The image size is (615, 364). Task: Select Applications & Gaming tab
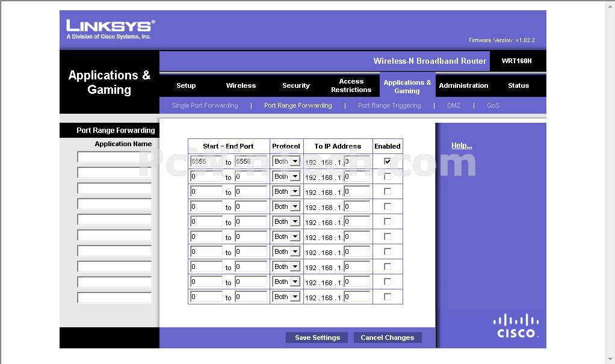point(407,86)
